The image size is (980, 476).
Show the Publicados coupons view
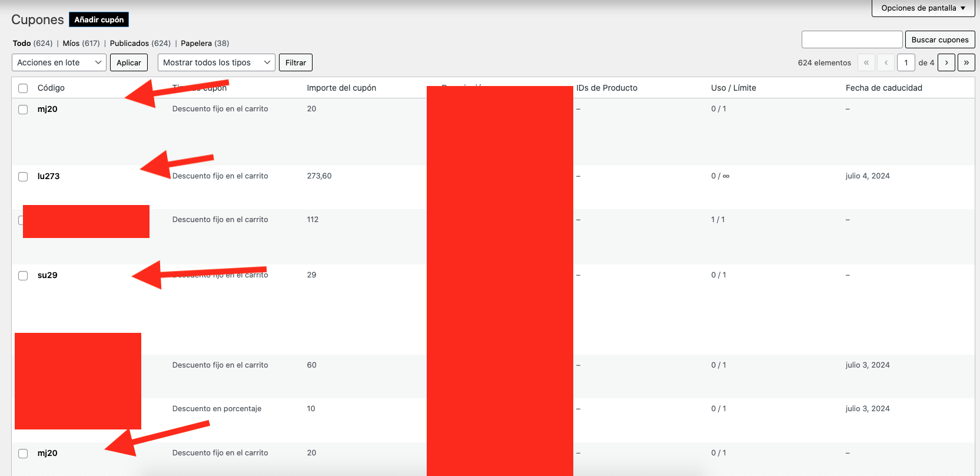tap(129, 44)
